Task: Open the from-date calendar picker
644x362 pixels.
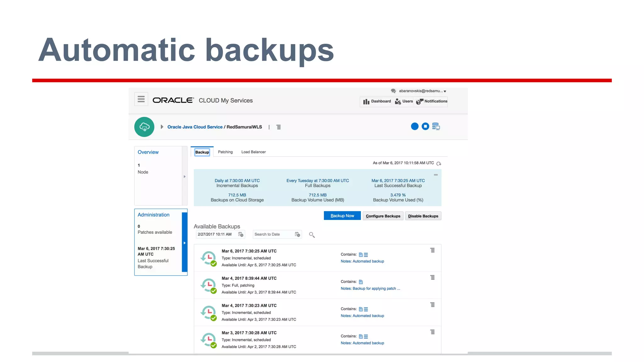Action: [241, 234]
